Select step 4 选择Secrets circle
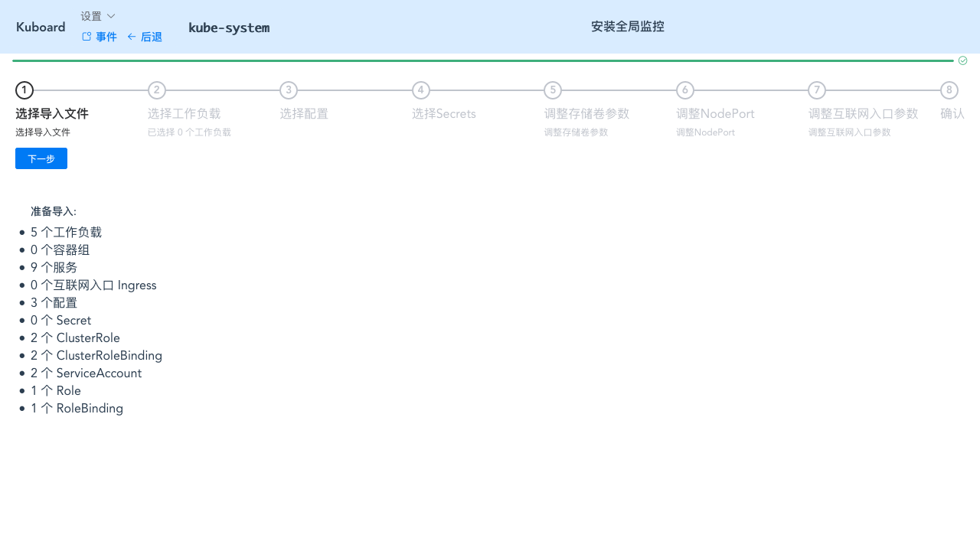Screen dimensions: 980x551 [x=420, y=90]
